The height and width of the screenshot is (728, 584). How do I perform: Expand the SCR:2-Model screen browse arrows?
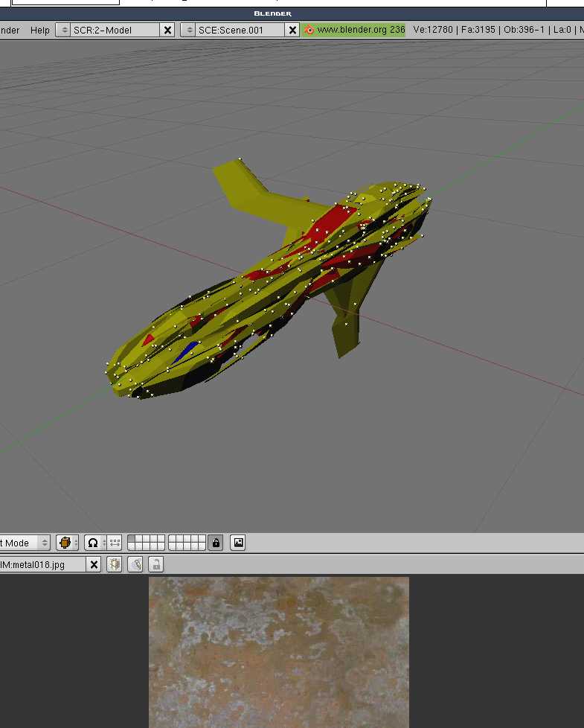(x=64, y=30)
